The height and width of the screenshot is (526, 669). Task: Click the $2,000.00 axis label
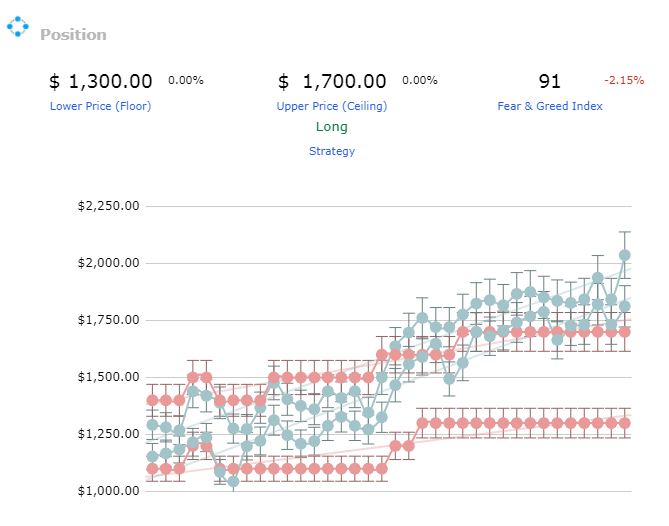pos(108,263)
